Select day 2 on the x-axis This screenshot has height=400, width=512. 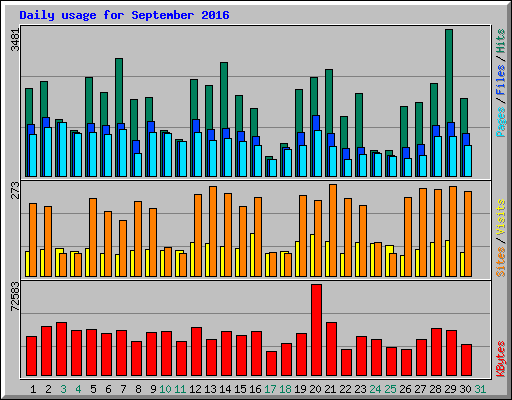tap(48, 389)
